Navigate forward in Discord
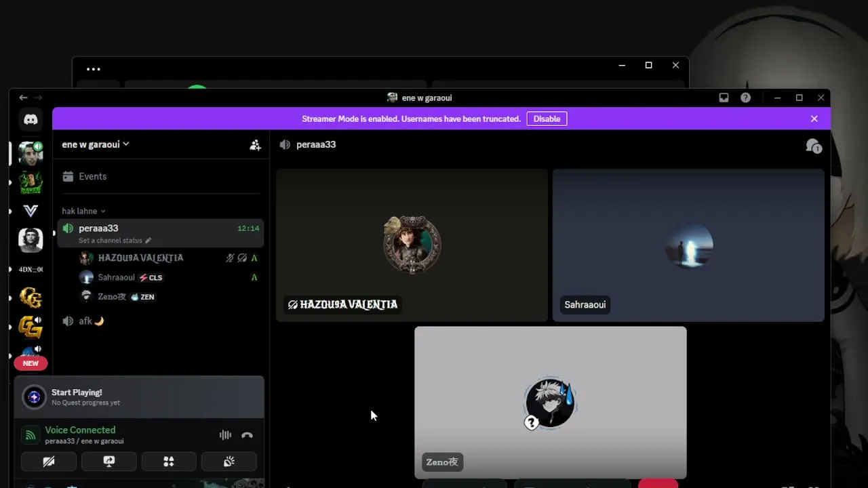Viewport: 868px width, 488px height. [38, 98]
